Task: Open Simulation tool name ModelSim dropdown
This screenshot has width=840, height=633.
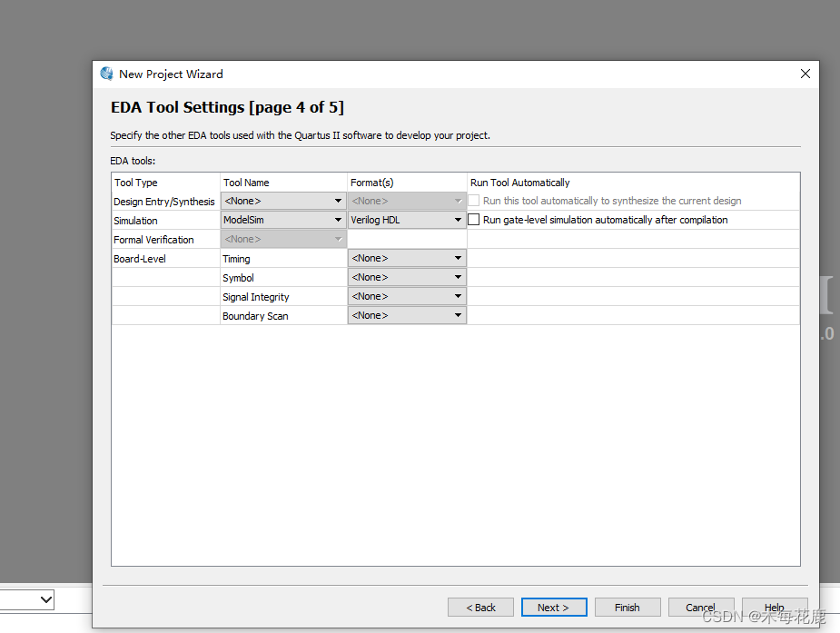Action: pos(283,220)
